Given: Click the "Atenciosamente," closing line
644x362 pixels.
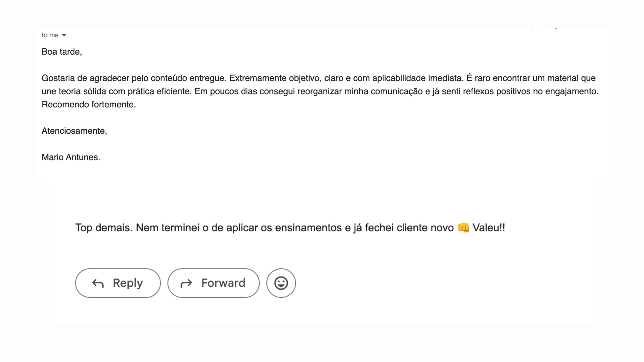Looking at the screenshot, I should coord(74,131).
